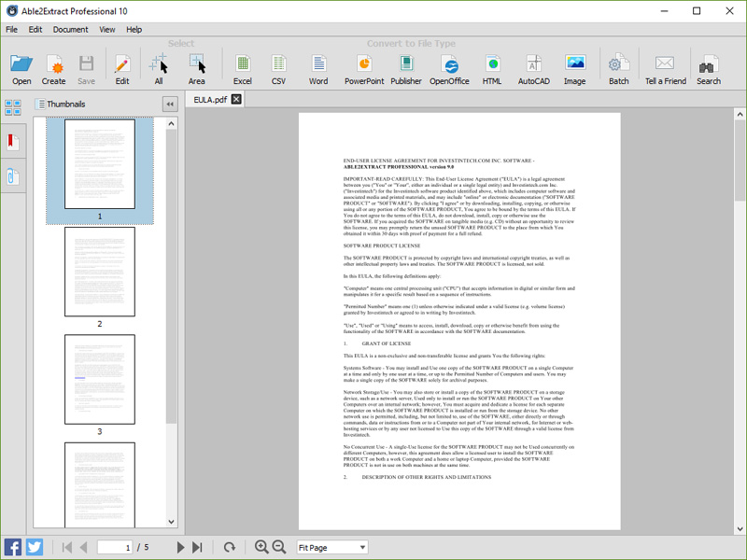747x560 pixels.
Task: Collapse the Thumbnails side panel
Action: (170, 105)
